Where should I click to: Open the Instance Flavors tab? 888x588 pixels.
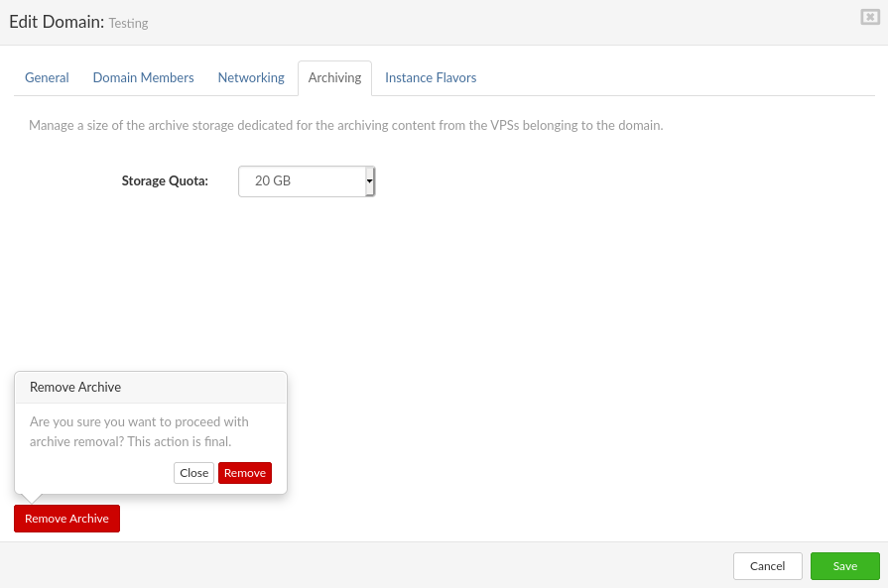(430, 77)
